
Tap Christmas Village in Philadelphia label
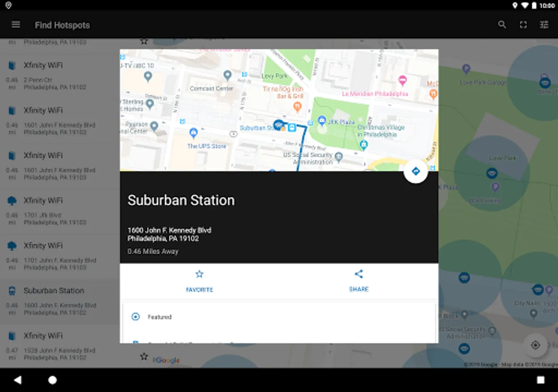[381, 131]
